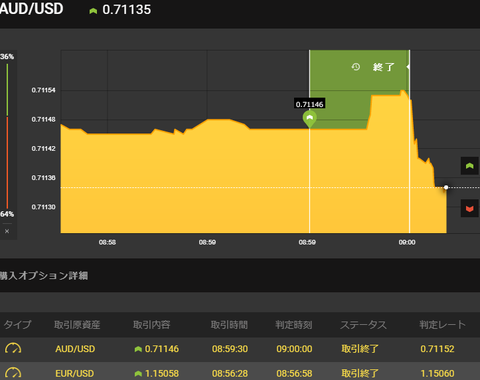Click the 0.71146 trade content cell
The width and height of the screenshot is (480, 380).
157,349
